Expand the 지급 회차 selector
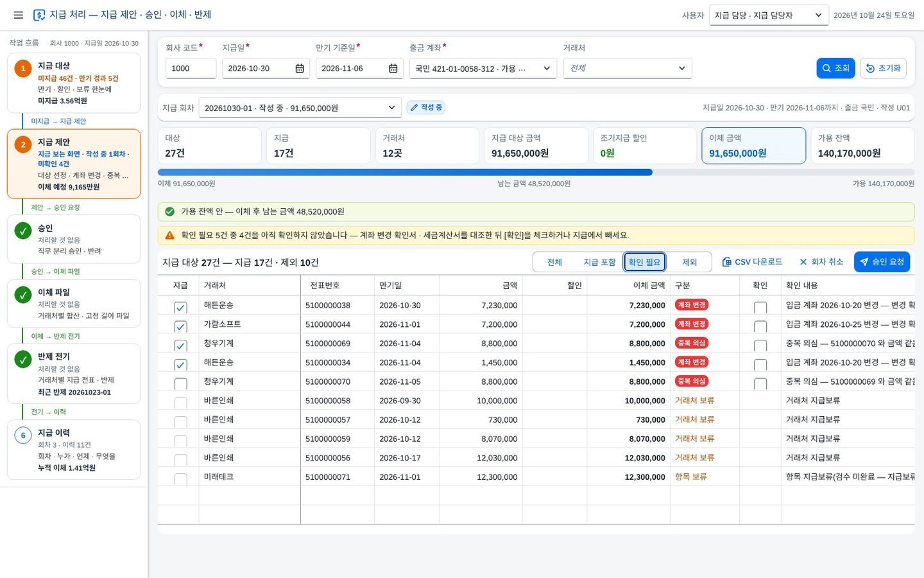924x578 pixels. click(300, 108)
